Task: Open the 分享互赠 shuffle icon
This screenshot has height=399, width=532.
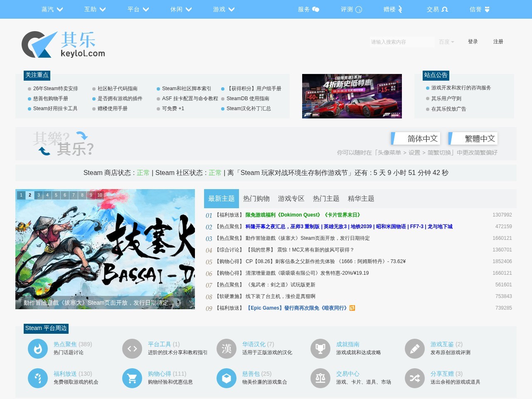Action: (x=415, y=378)
